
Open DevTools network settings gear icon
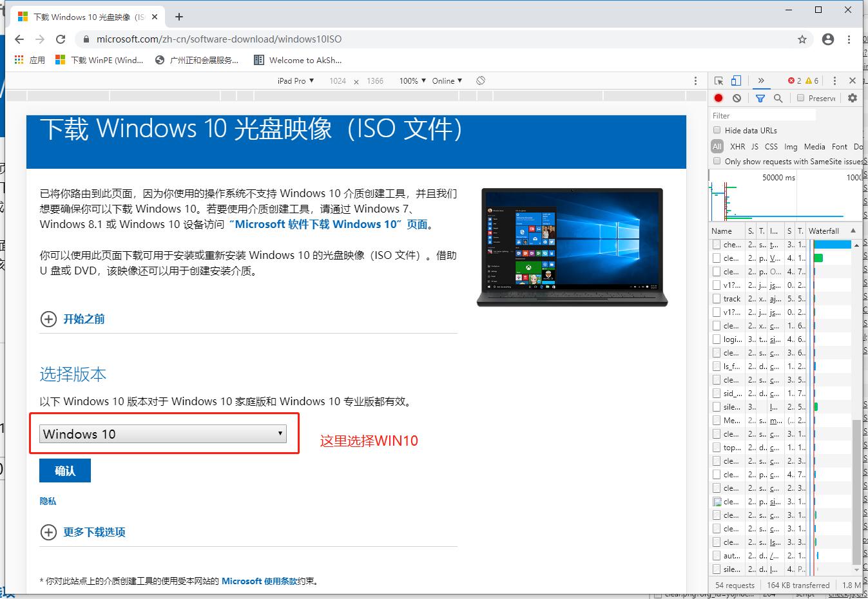853,98
